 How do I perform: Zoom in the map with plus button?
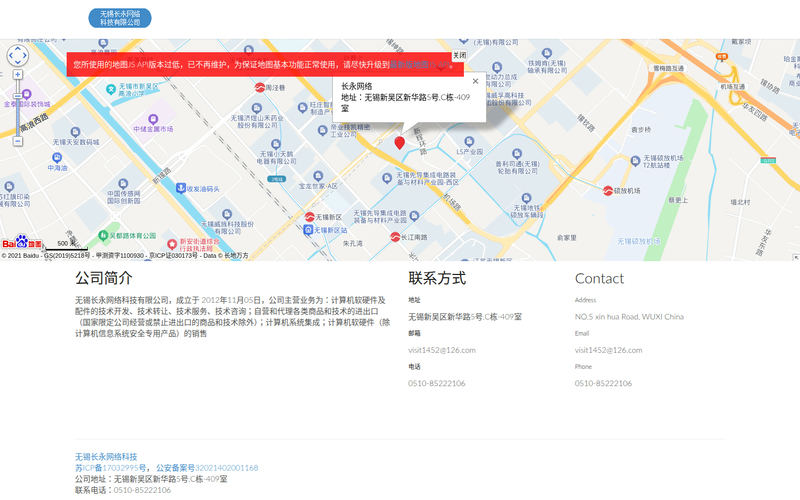coord(18,74)
